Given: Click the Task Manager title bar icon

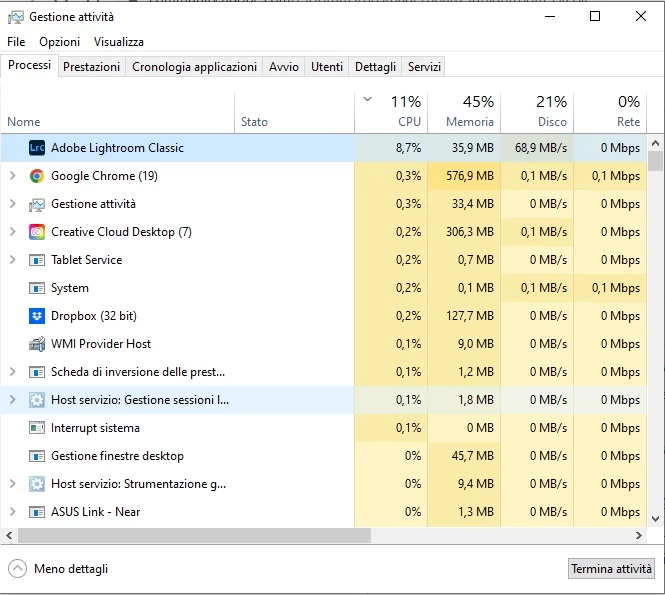Looking at the screenshot, I should coord(16,17).
